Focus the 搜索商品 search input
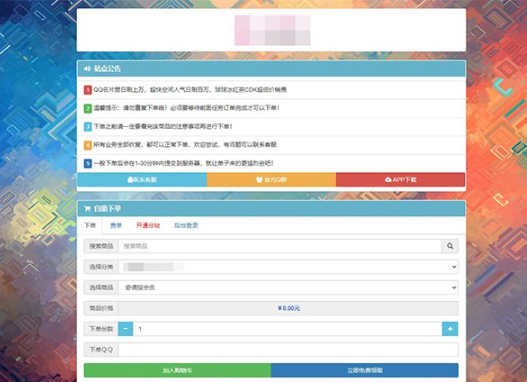Image resolution: width=527 pixels, height=382 pixels. click(280, 246)
